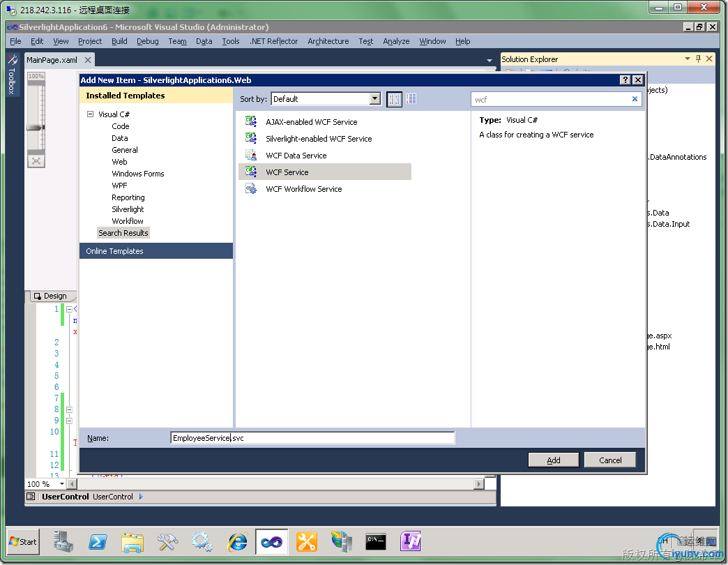Select the MainPage.xaml document tab
728x565 pixels.
52,60
